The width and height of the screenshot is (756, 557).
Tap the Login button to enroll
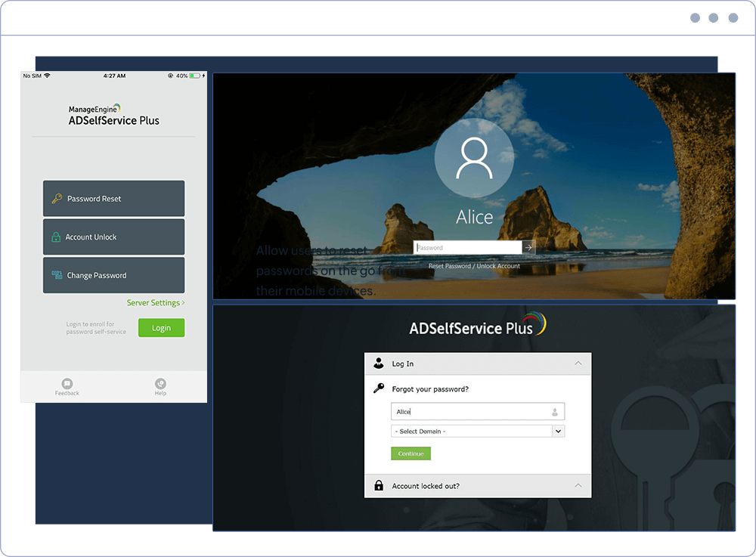tap(161, 327)
